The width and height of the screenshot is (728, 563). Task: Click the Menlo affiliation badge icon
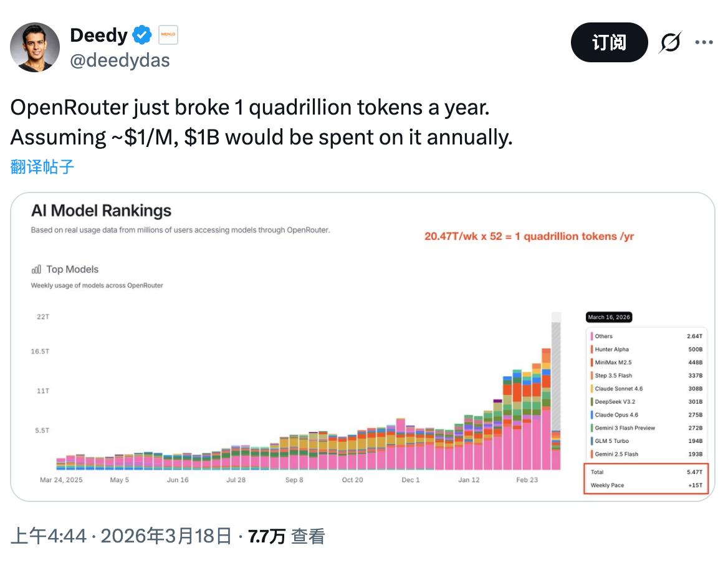(168, 35)
